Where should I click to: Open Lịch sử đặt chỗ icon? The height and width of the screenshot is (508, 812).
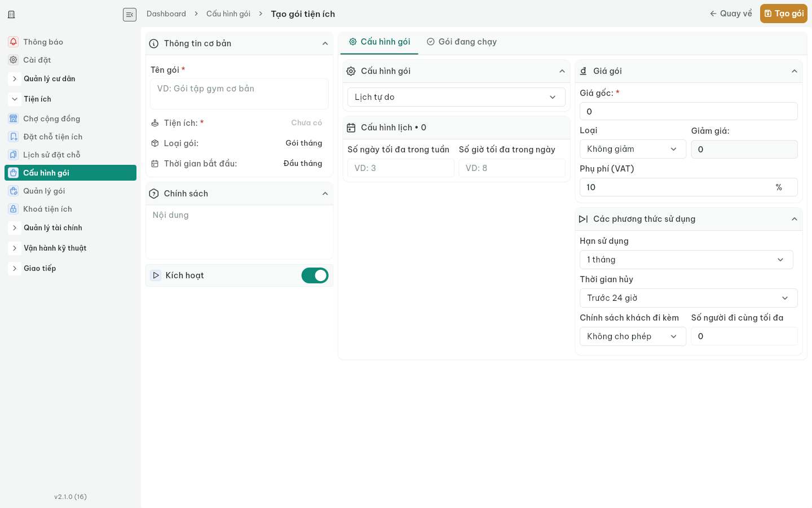(14, 155)
